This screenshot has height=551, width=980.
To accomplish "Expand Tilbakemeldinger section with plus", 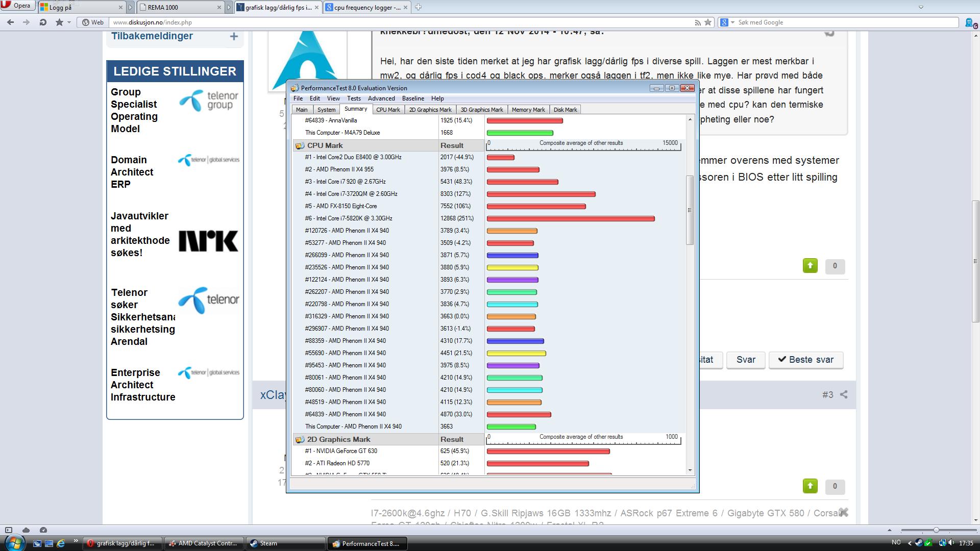I will (x=234, y=36).
